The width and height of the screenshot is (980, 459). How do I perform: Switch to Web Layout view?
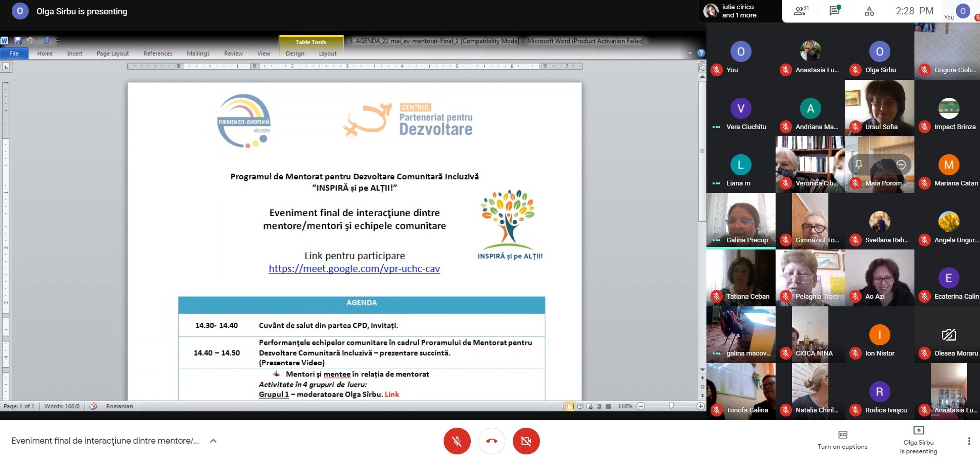click(589, 406)
